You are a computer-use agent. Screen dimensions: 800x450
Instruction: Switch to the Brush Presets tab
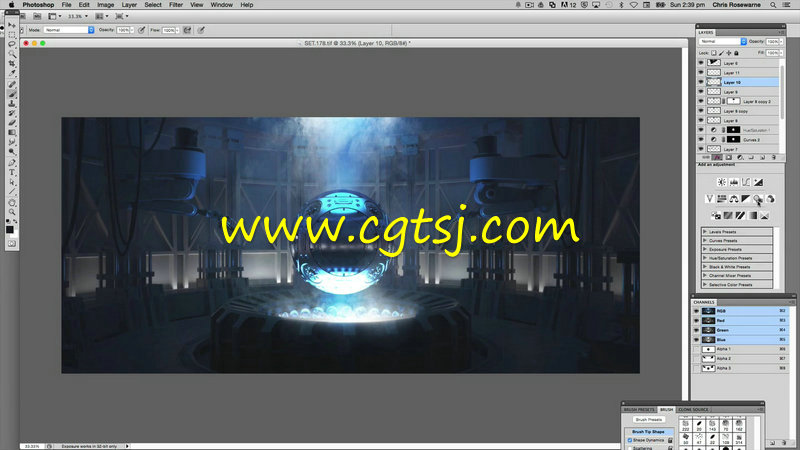pyautogui.click(x=639, y=410)
